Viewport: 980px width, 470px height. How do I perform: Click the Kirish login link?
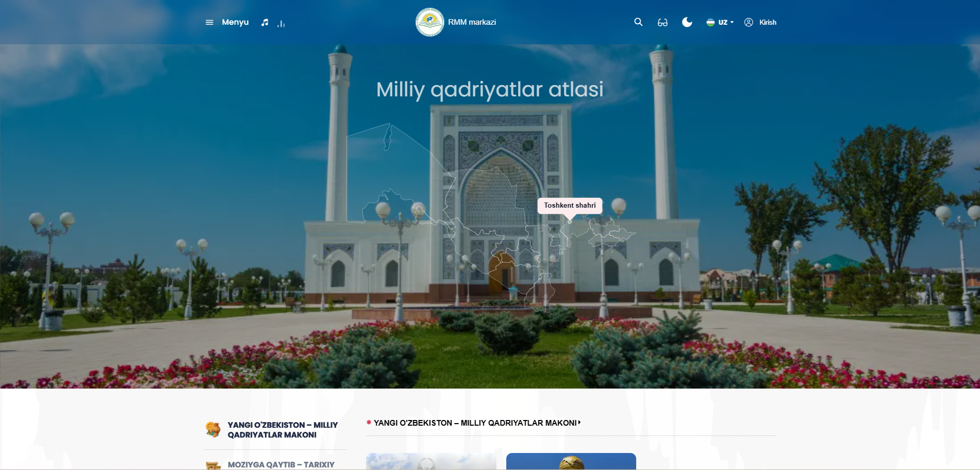point(768,22)
